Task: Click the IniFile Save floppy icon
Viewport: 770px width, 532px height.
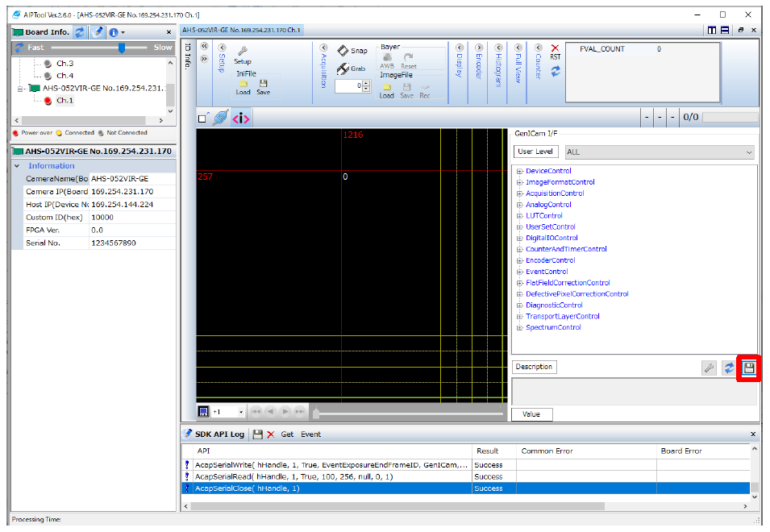Action: (x=264, y=83)
